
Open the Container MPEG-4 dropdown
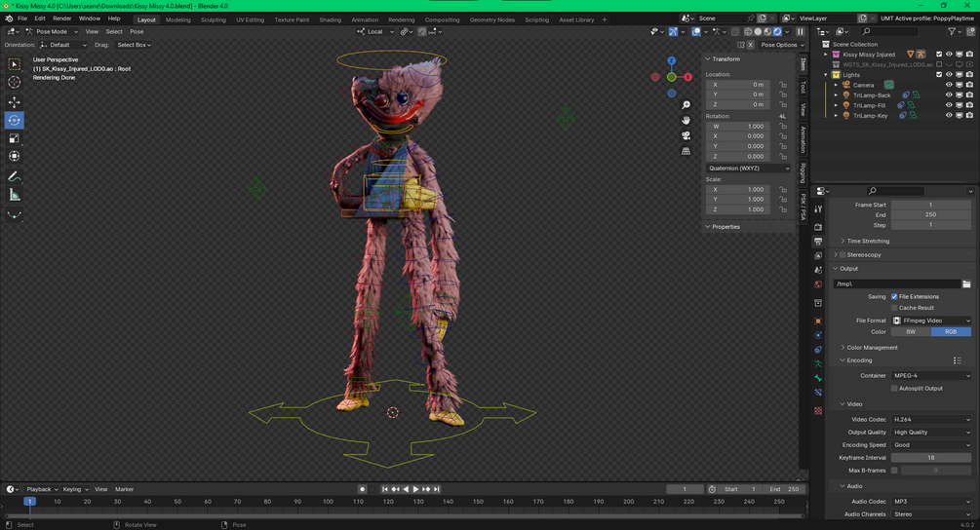[x=931, y=376]
